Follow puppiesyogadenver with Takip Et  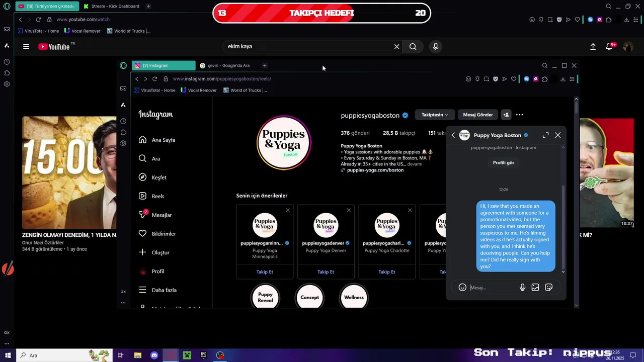[326, 272]
